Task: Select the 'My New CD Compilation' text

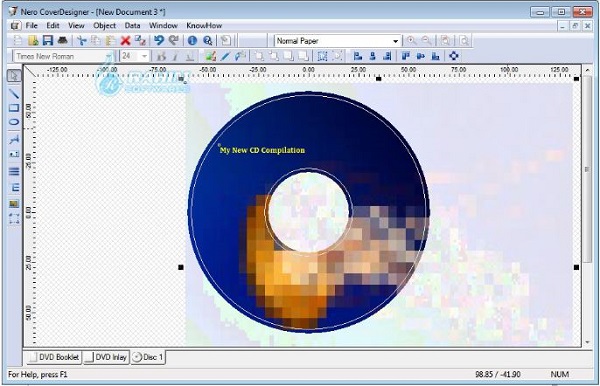Action: click(262, 150)
